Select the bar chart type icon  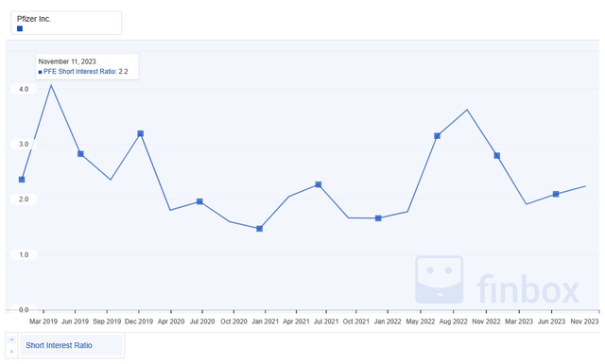coord(11,352)
